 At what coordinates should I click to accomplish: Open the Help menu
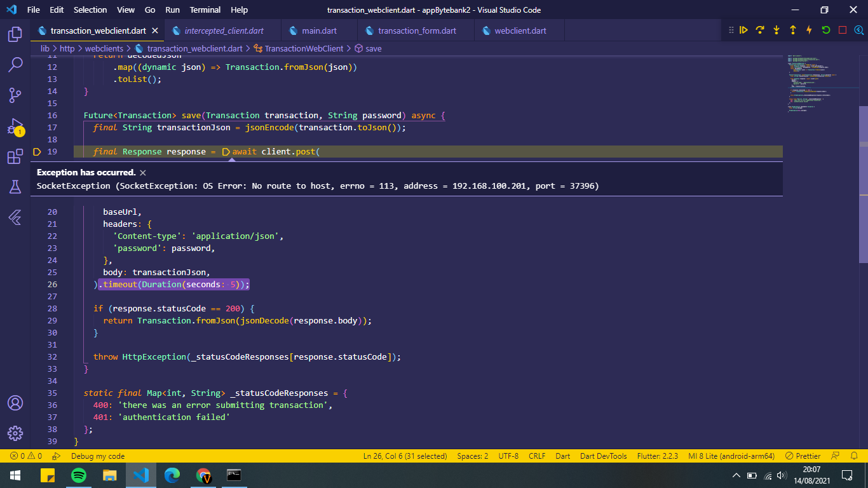240,10
